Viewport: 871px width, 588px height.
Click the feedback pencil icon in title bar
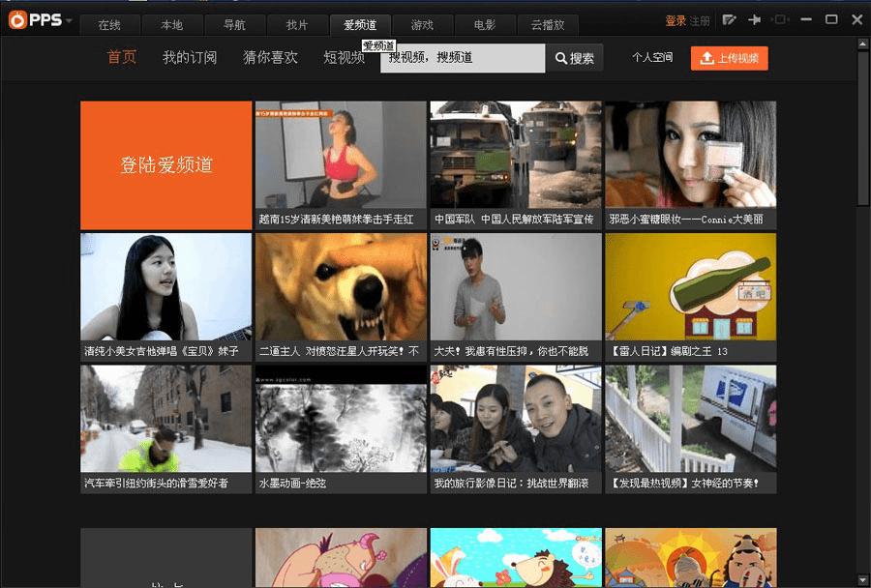pos(729,20)
